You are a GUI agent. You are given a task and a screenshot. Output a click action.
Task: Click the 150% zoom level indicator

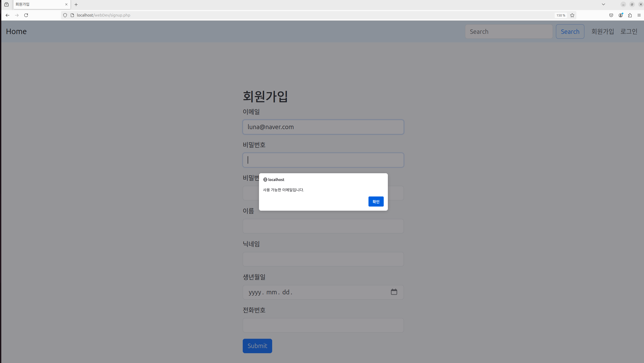560,15
